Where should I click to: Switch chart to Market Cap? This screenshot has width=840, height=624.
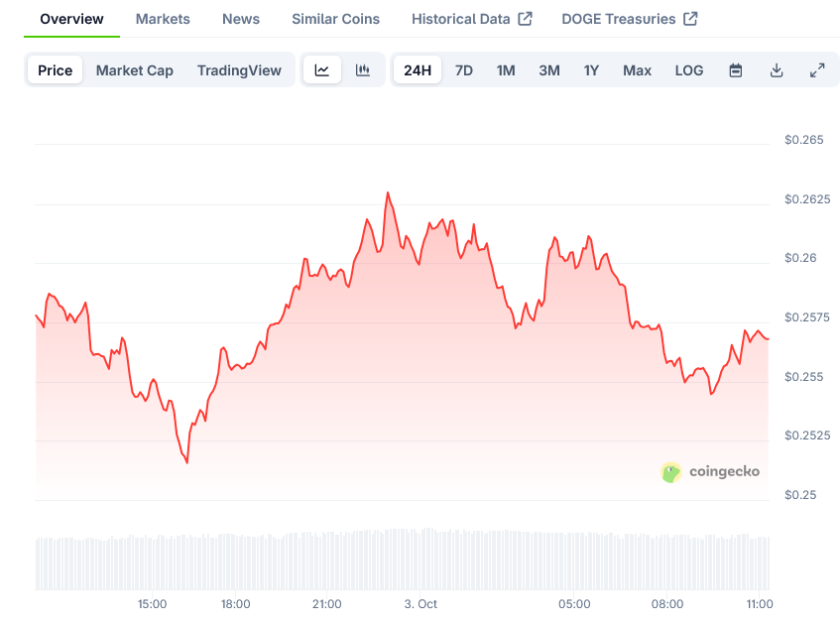tap(135, 70)
